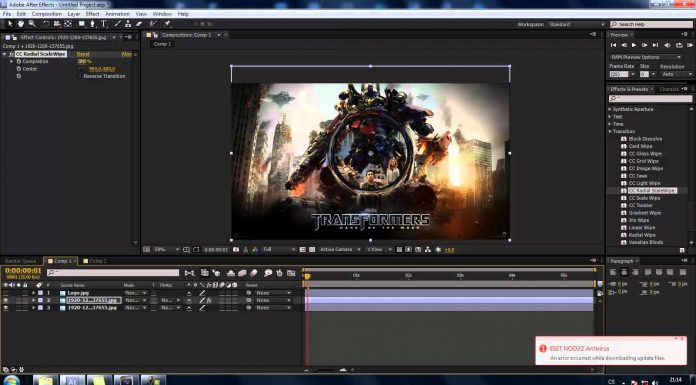Start RAM Preview from Preview panel

click(x=690, y=45)
